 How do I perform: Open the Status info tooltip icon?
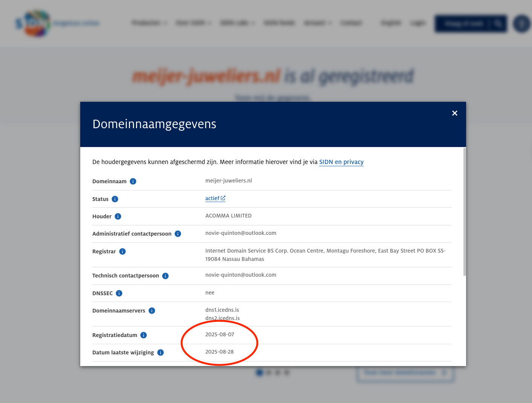(x=115, y=199)
